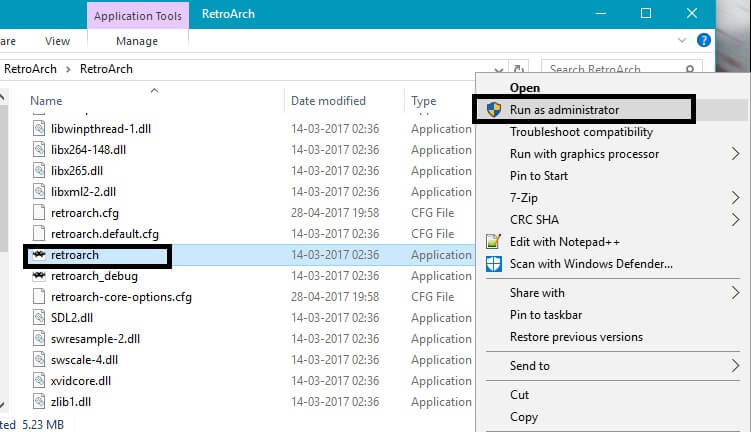Click breadcrumb arrow between RetroArch folders
The image size is (751, 432).
tap(68, 69)
